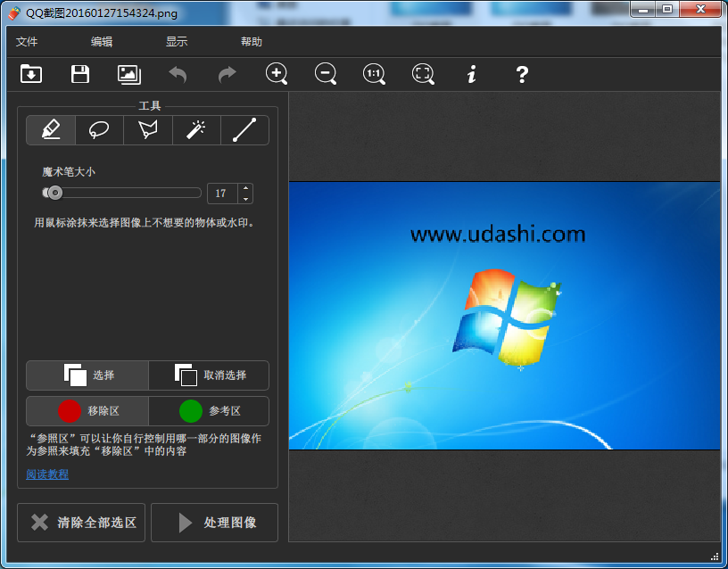728x569 pixels.
Task: Redo the last undone action
Action: [x=227, y=74]
